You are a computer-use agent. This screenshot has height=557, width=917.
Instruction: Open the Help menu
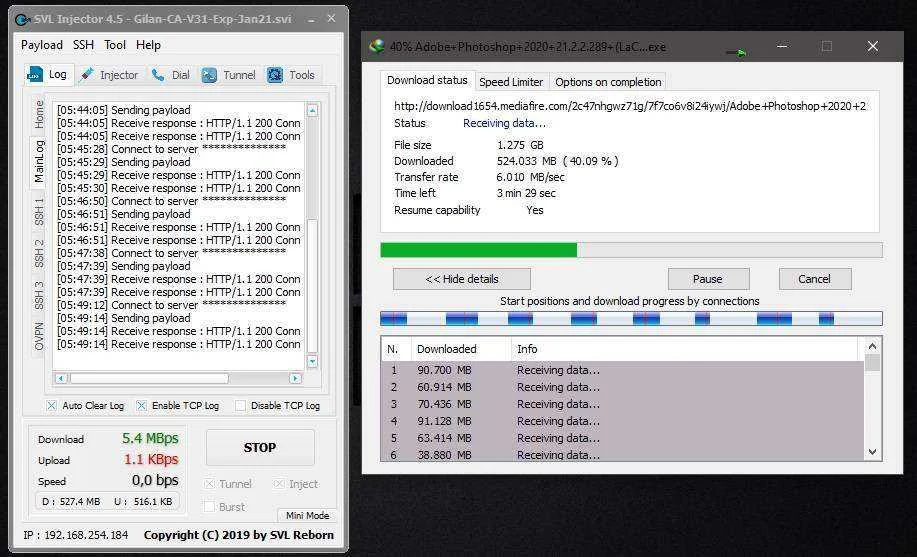(x=148, y=45)
